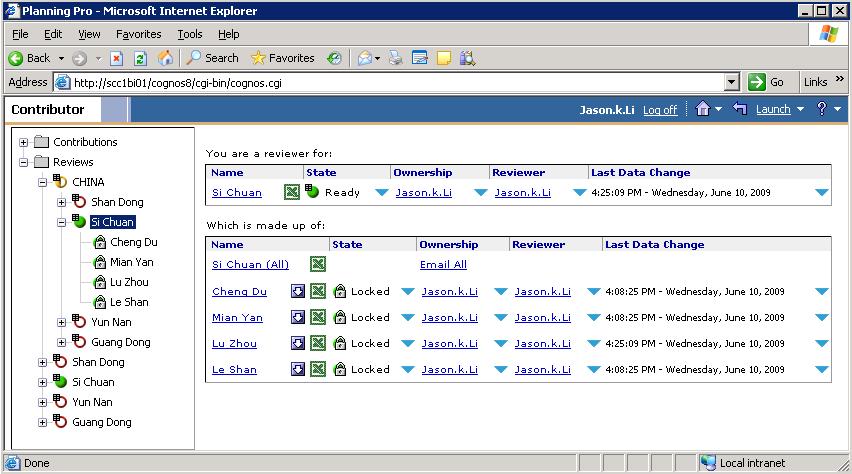Open the State dropdown arrow for Le Shan
Viewport: 852px width, 474px height.
407,369
